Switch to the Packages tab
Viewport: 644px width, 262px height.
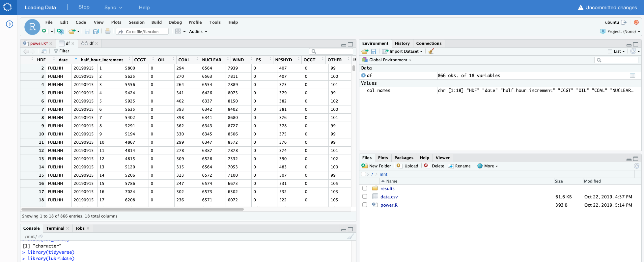pos(404,158)
